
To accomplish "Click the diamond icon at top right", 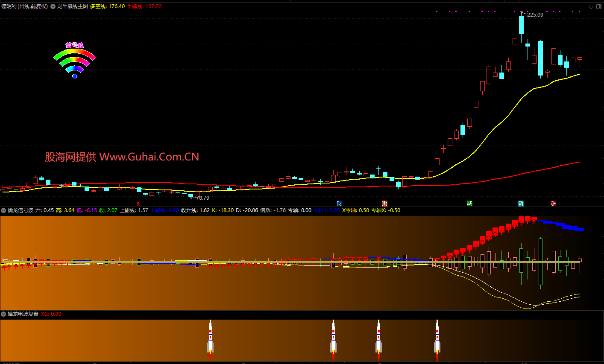I will (x=591, y=6).
